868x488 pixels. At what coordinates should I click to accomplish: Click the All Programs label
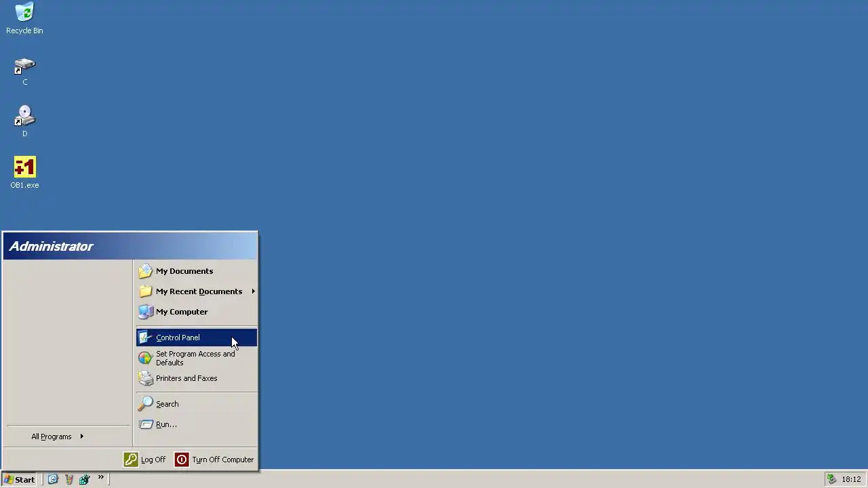51,436
